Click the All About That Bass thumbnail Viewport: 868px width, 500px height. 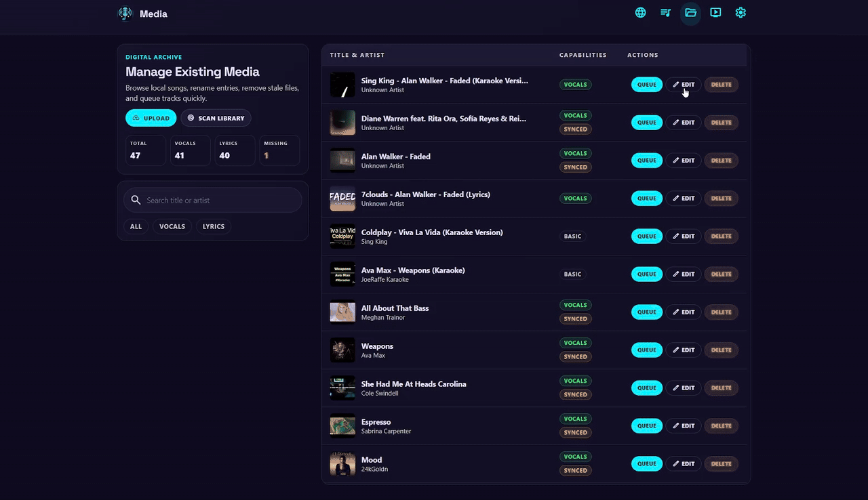tap(342, 312)
